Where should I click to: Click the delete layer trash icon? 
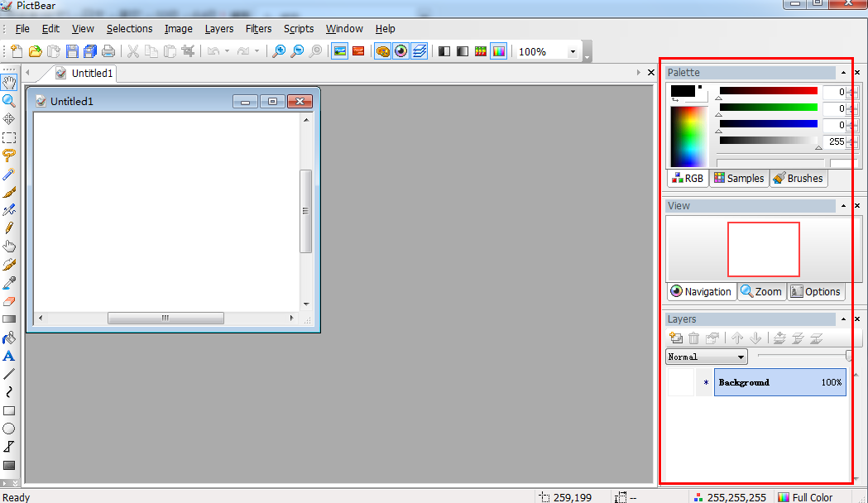click(694, 338)
